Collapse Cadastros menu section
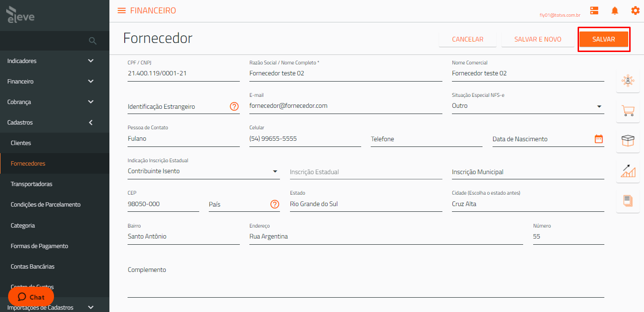 [x=54, y=123]
